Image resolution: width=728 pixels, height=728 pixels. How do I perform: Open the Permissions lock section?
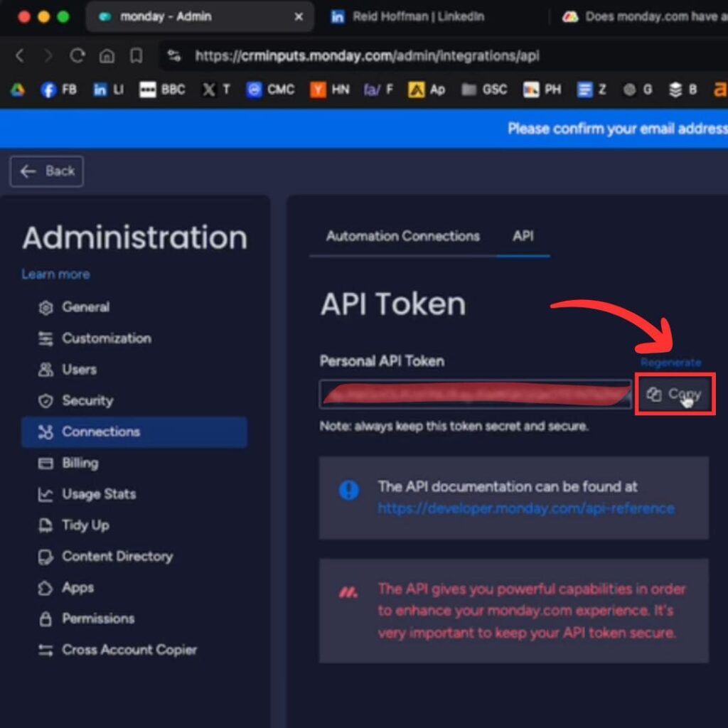(86, 619)
